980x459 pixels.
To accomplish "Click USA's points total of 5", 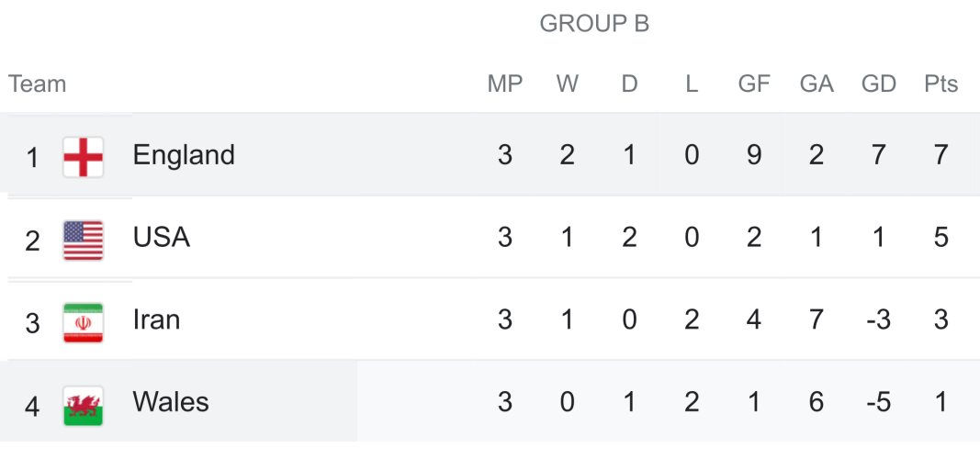I will click(941, 238).
